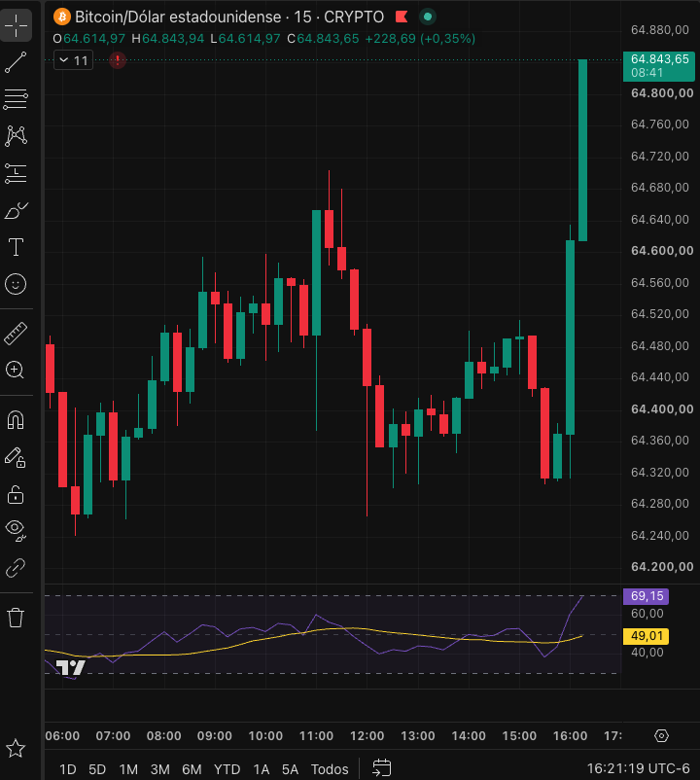Click the 15 minute interval label
Image resolution: width=700 pixels, height=780 pixels.
[302, 17]
